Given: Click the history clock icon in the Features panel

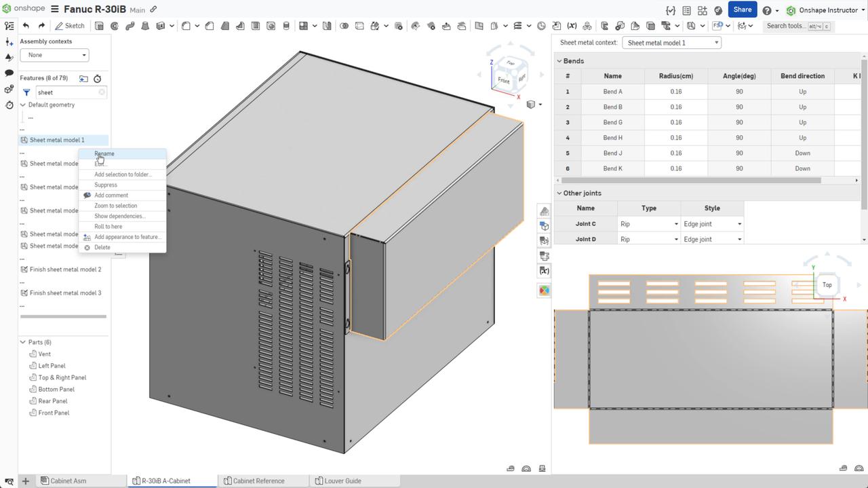Looking at the screenshot, I should 97,79.
